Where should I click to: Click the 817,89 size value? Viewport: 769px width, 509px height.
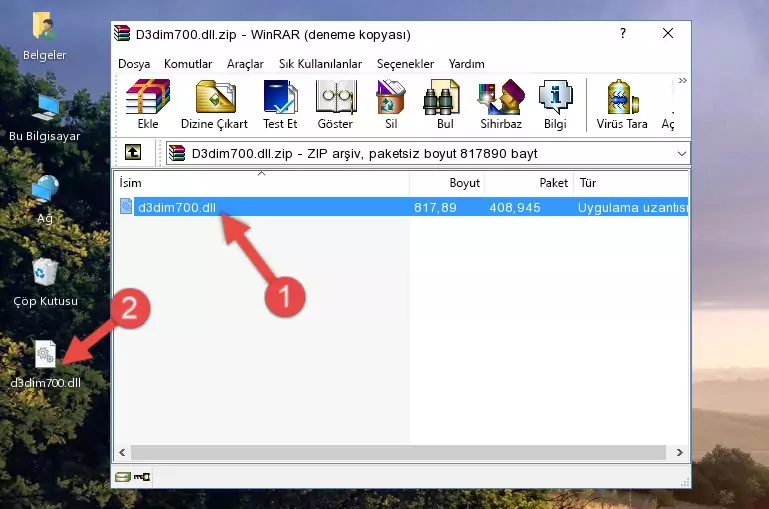(x=435, y=207)
